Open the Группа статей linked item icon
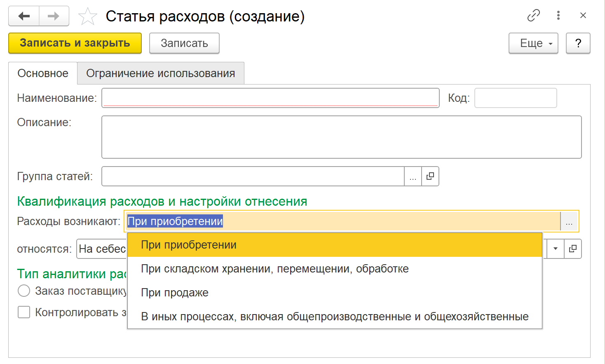 (x=430, y=176)
